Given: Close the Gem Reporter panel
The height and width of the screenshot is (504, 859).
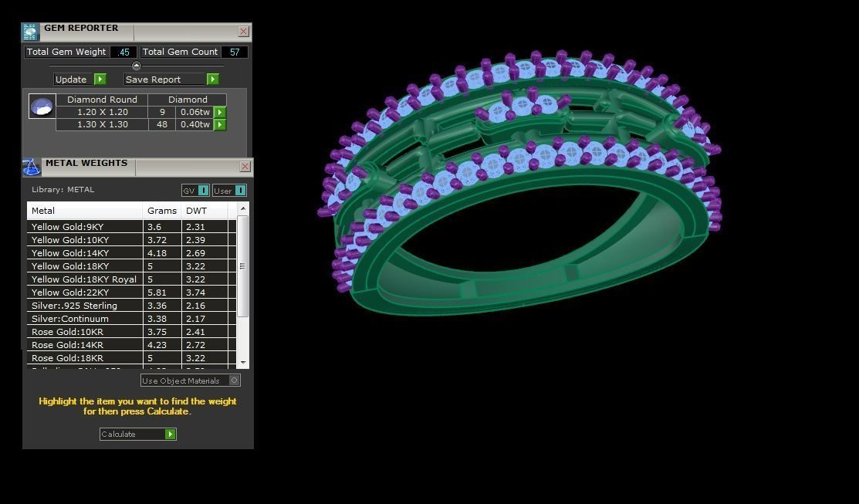Looking at the screenshot, I should (x=244, y=32).
